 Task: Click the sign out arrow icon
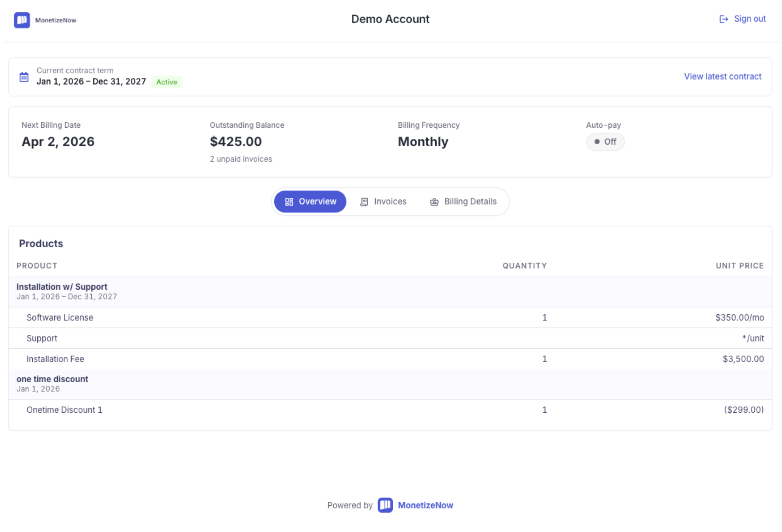coord(724,19)
